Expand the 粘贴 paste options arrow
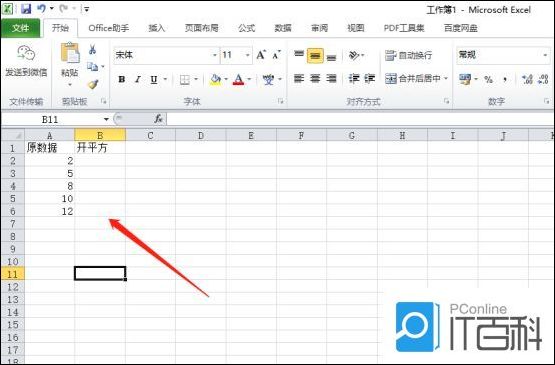 (70, 84)
